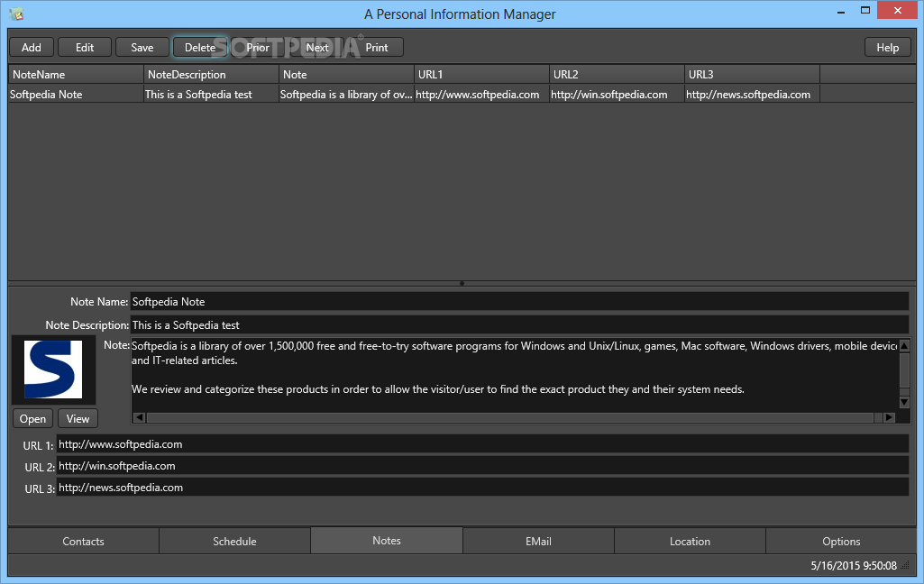The height and width of the screenshot is (584, 924).
Task: Click inside the Note text area
Action: (514, 374)
